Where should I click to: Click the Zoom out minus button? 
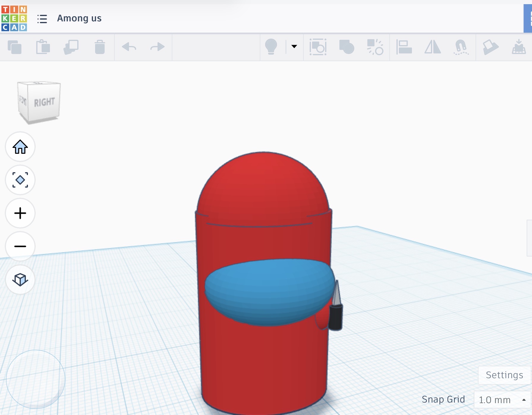click(20, 246)
